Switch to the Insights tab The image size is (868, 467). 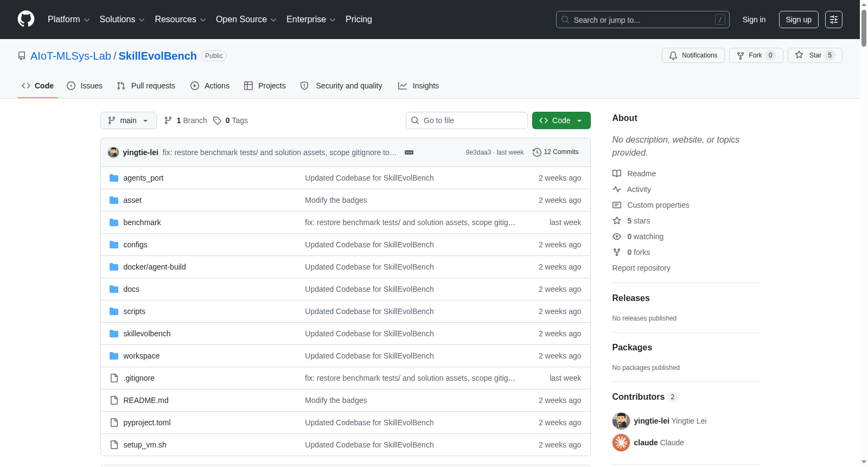[x=418, y=86]
